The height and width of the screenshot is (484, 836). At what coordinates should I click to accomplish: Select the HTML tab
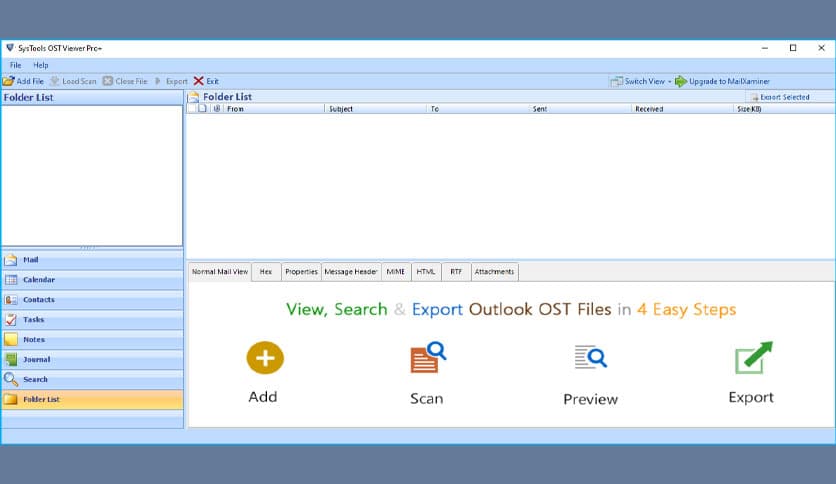425,272
